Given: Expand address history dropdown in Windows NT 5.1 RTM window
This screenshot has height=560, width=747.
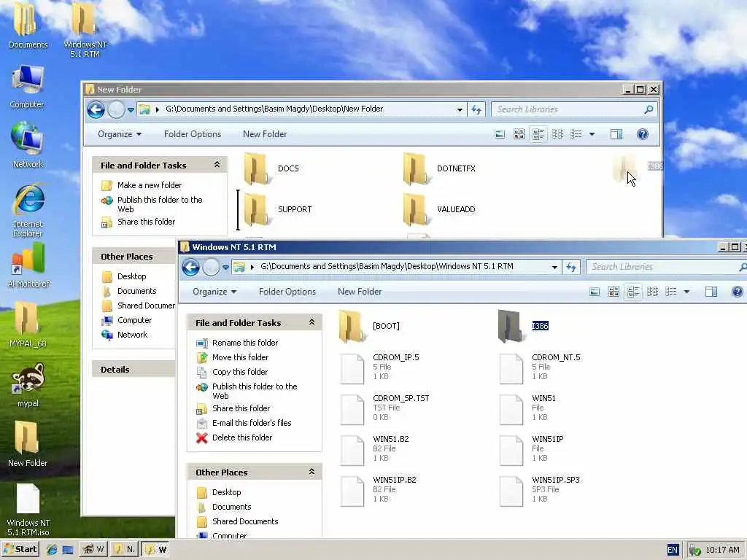Looking at the screenshot, I should (554, 268).
